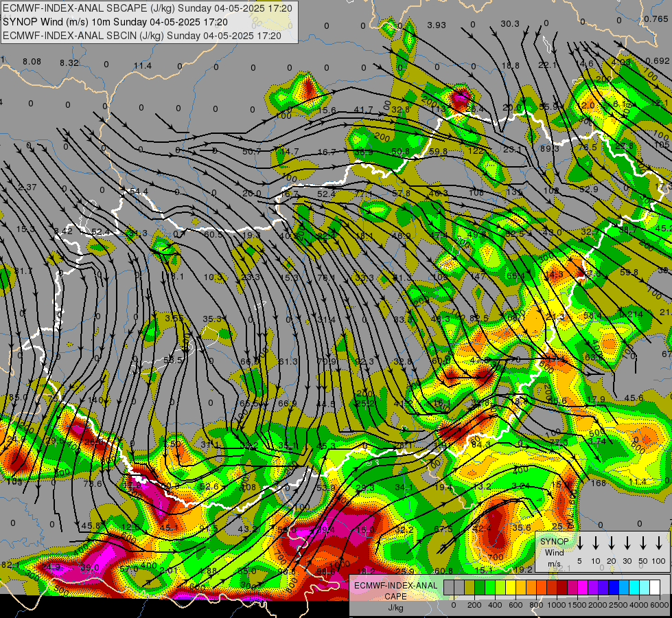This screenshot has height=618, width=672.
Task: Click the 20 m/s wind arrow in legend
Action: click(x=611, y=543)
